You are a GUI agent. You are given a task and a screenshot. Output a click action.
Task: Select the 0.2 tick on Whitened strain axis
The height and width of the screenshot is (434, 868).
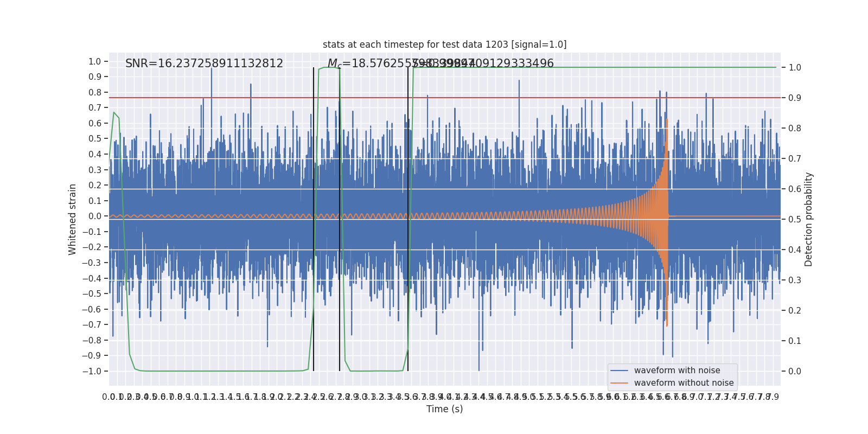pos(95,186)
